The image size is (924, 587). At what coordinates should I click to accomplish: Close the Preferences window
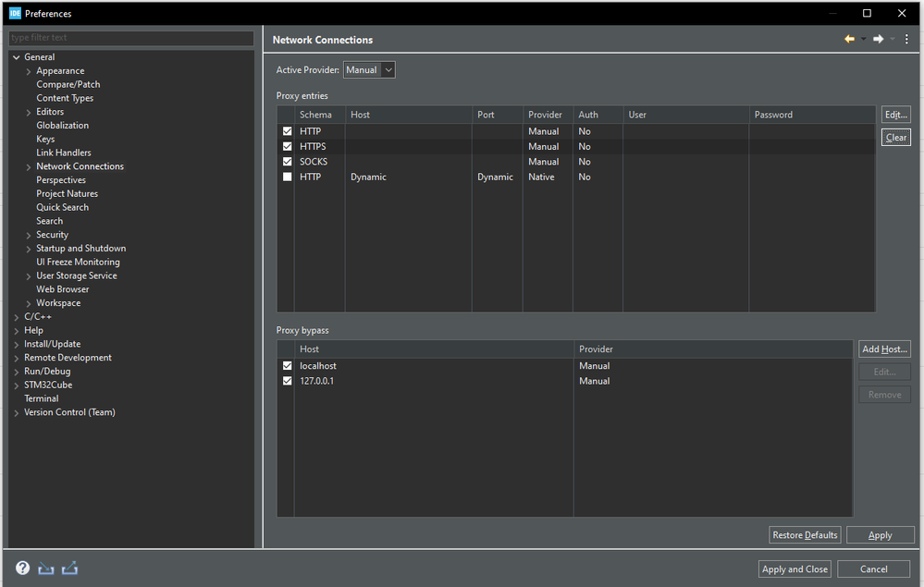click(x=902, y=13)
